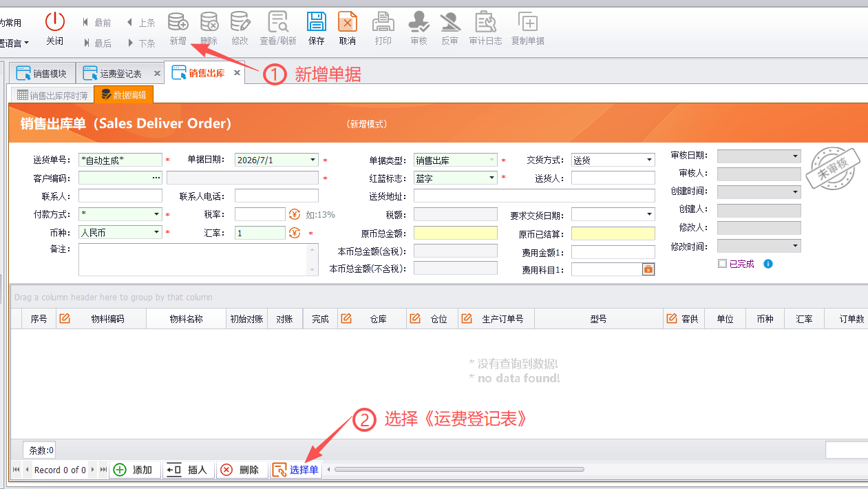This screenshot has height=489, width=868.
Task: Select the 数据编辑 sub-tab
Action: [x=124, y=95]
